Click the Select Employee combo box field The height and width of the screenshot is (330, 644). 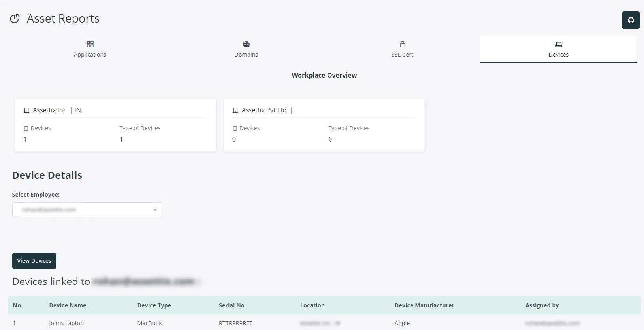[x=87, y=210]
